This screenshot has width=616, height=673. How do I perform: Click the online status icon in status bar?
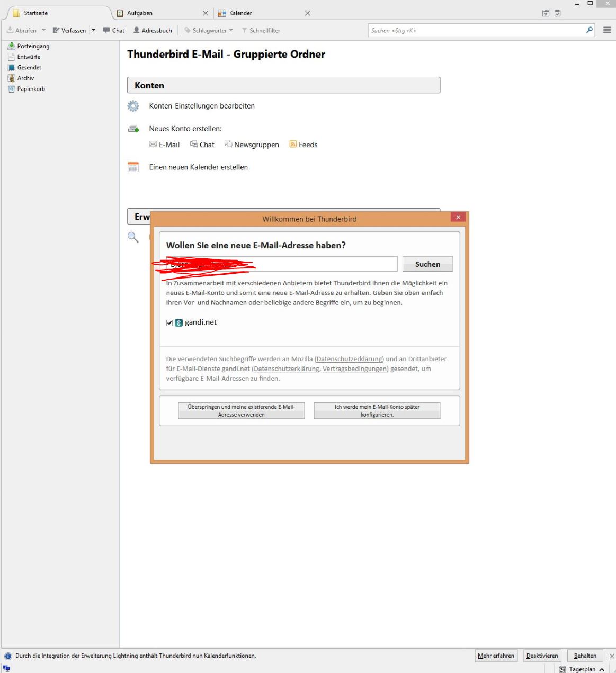(x=6, y=668)
